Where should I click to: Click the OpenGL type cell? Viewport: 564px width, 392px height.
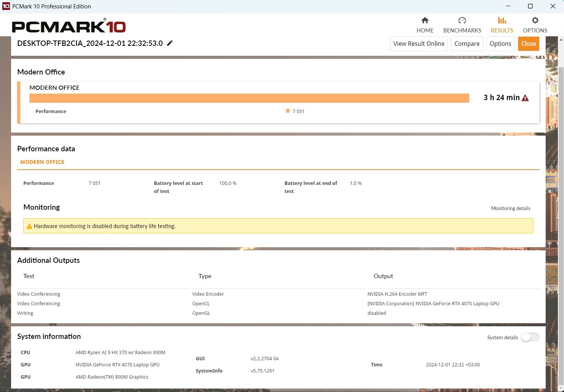point(201,313)
